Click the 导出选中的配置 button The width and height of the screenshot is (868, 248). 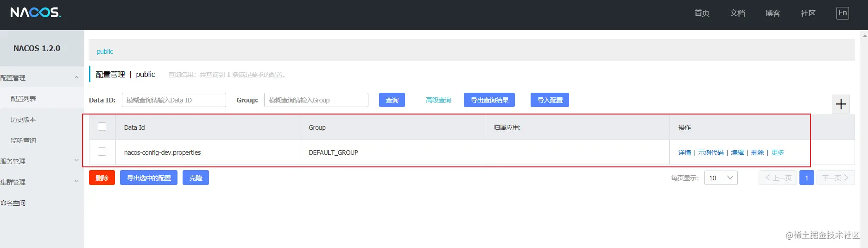[x=149, y=178]
